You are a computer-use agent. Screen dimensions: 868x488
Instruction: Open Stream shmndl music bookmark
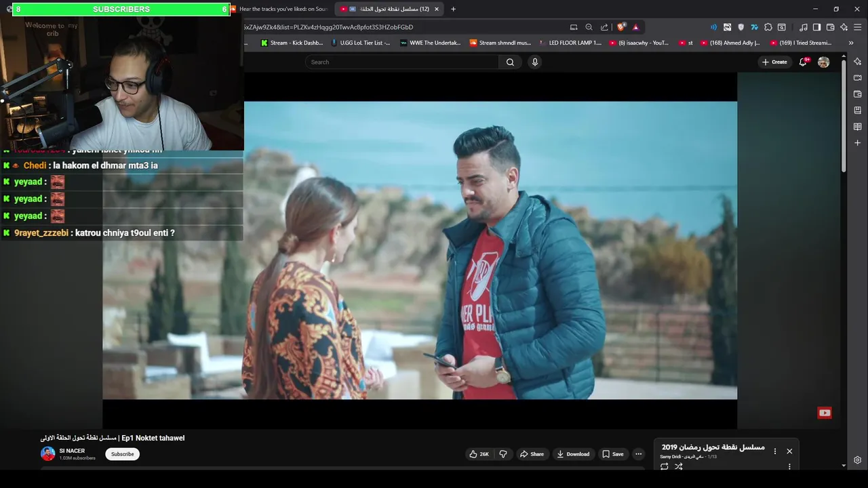point(500,43)
